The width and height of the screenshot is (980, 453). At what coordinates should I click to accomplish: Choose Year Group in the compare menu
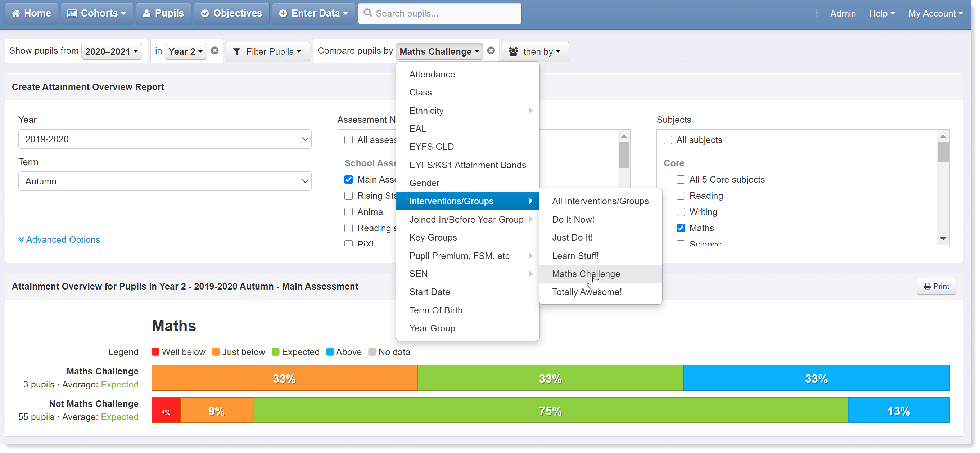pyautogui.click(x=468, y=328)
